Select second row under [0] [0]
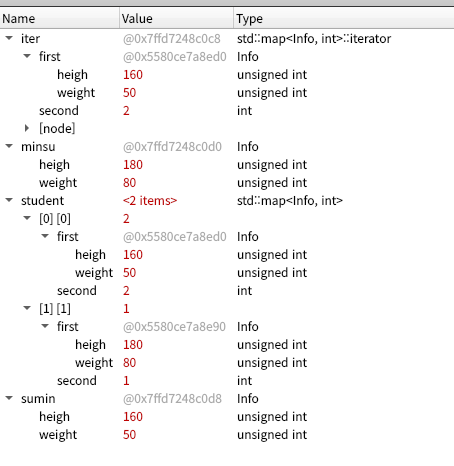 (77, 291)
